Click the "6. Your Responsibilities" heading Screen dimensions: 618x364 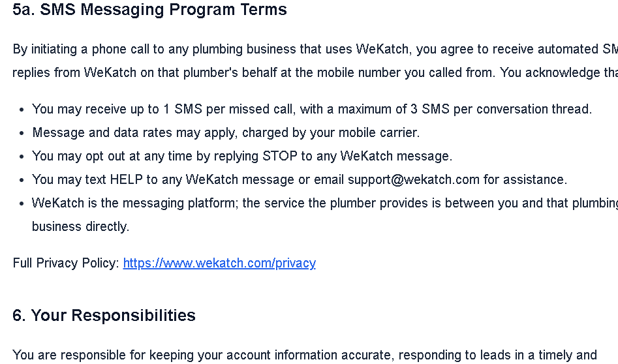pyautogui.click(x=104, y=316)
